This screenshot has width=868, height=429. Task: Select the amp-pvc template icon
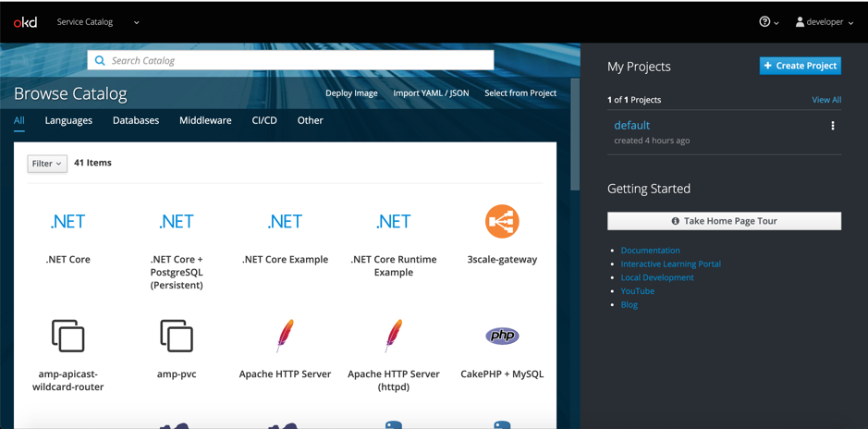click(177, 336)
